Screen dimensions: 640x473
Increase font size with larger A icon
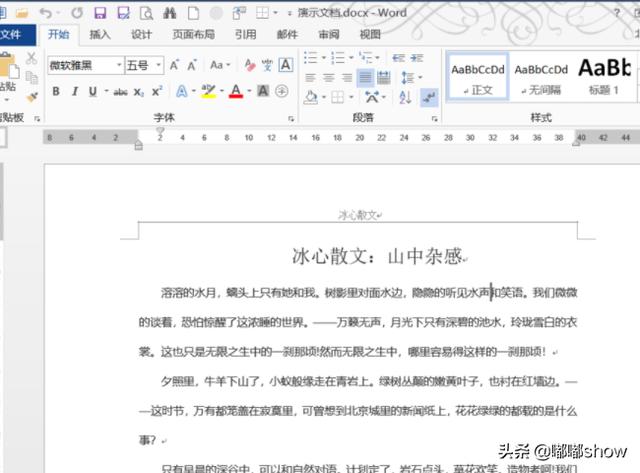click(x=174, y=65)
